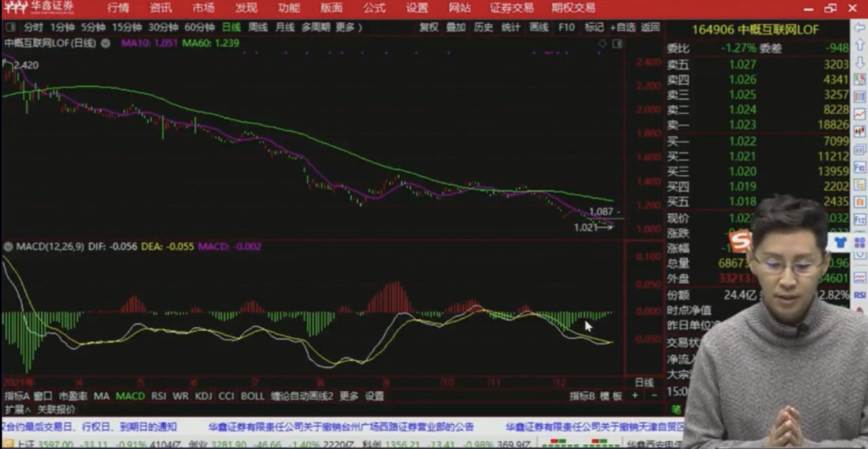Click the up arrow icon in right sidebar

point(860,47)
